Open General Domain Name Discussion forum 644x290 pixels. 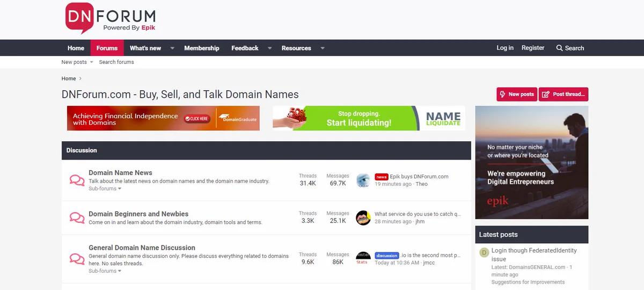click(x=142, y=248)
